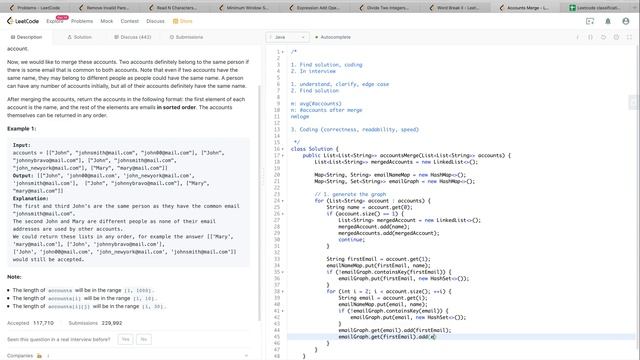This screenshot has height=360, width=640.
Task: Expand the Companies section chevron
Action: [x=246, y=356]
